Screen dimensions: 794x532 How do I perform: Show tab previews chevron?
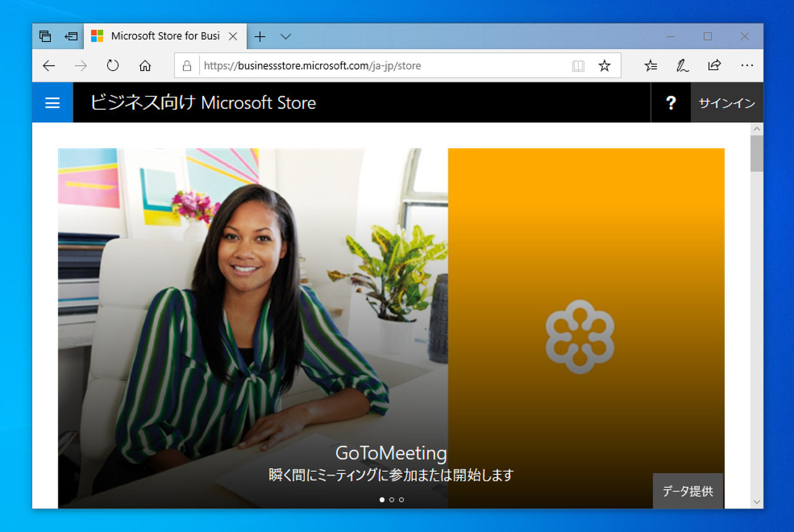(285, 37)
